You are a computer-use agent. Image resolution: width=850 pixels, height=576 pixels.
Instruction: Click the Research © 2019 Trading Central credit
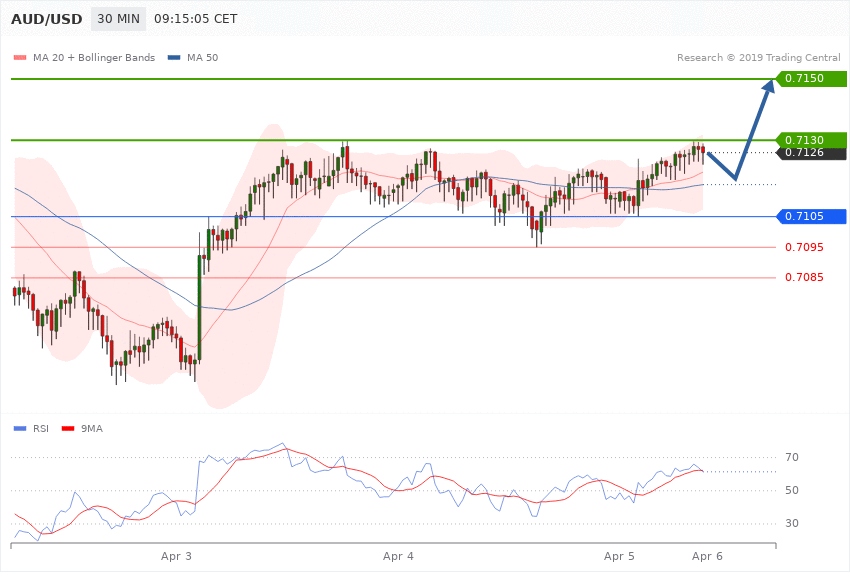(758, 58)
